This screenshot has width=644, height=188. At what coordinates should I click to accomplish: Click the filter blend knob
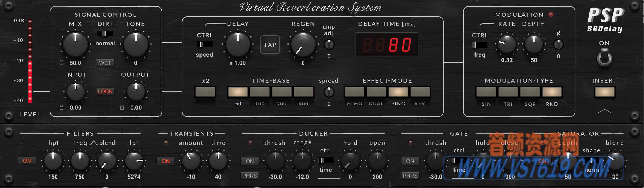107,161
